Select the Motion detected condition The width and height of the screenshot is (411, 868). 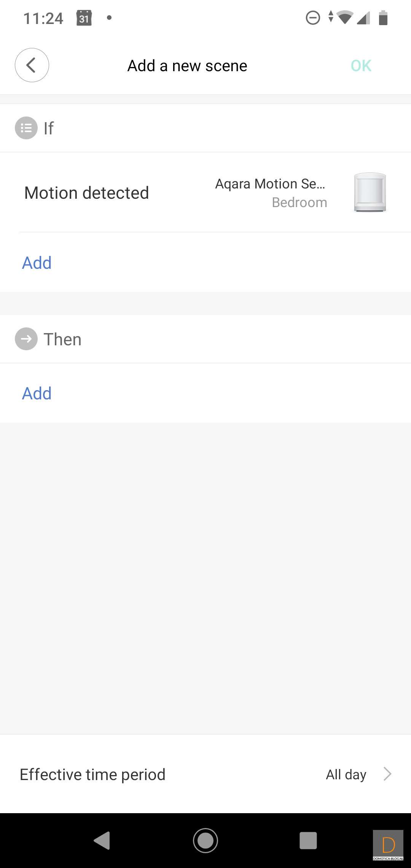coord(87,193)
